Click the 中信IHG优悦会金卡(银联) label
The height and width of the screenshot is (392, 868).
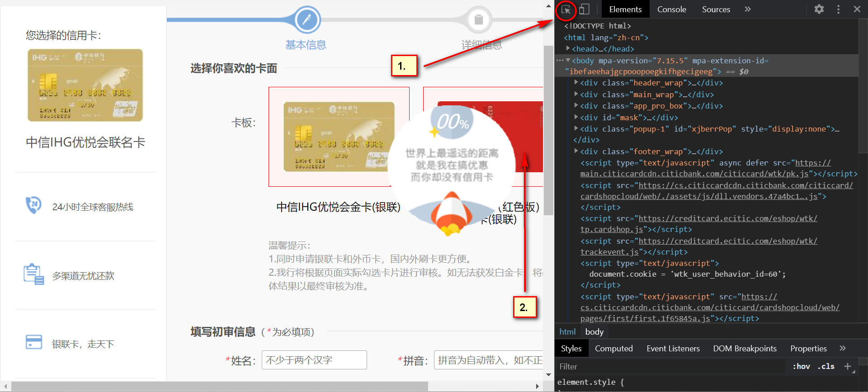(x=338, y=207)
